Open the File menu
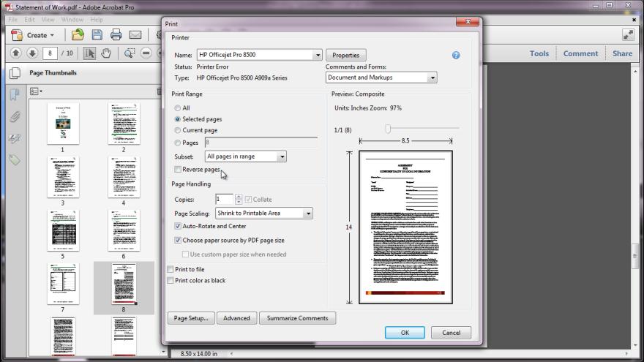This screenshot has width=644, height=362. pyautogui.click(x=12, y=19)
